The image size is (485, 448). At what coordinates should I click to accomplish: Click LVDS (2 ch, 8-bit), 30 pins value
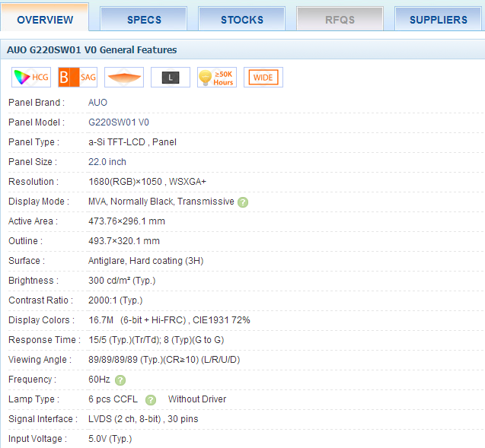point(143,419)
